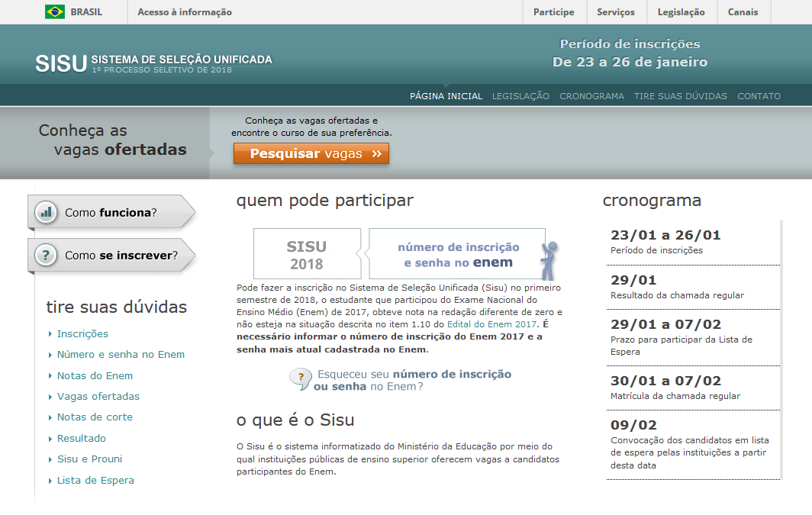This screenshot has width=812, height=515.
Task: Open the Participe menu in top bar
Action: pos(553,12)
